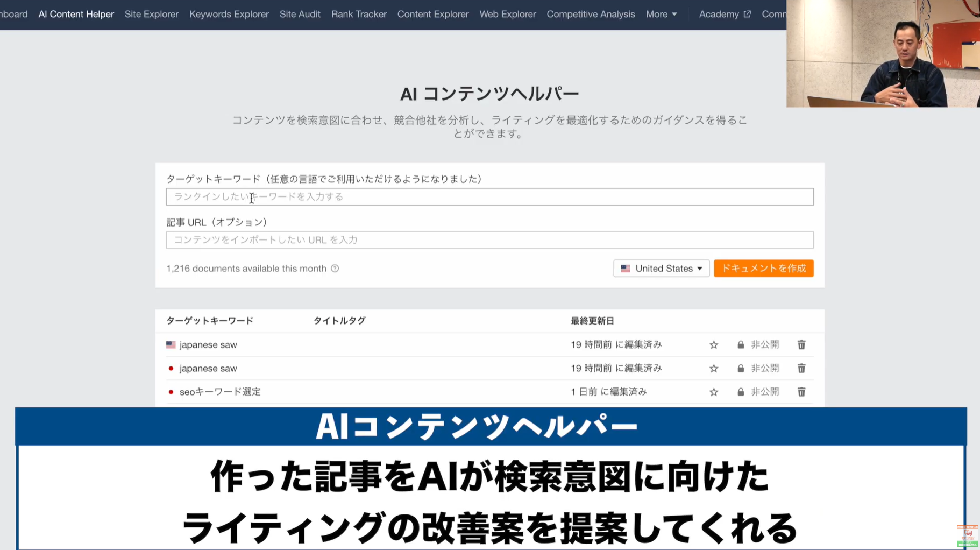Open Academy external link
Image resolution: width=980 pixels, height=550 pixels.
click(724, 14)
